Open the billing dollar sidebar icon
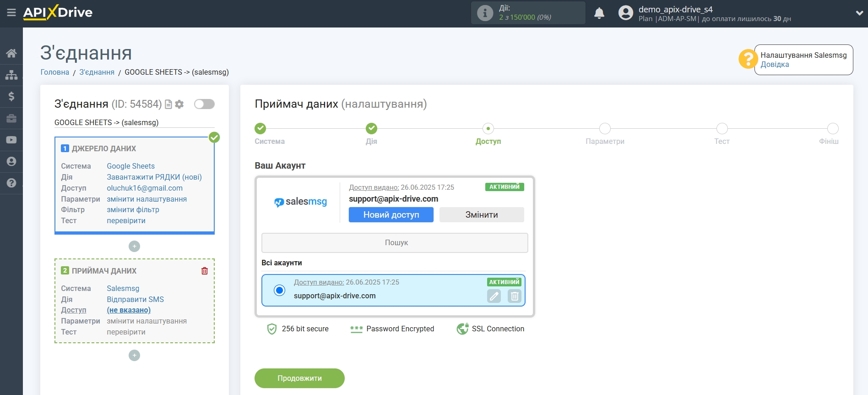Image resolution: width=868 pixels, height=395 pixels. click(x=11, y=96)
